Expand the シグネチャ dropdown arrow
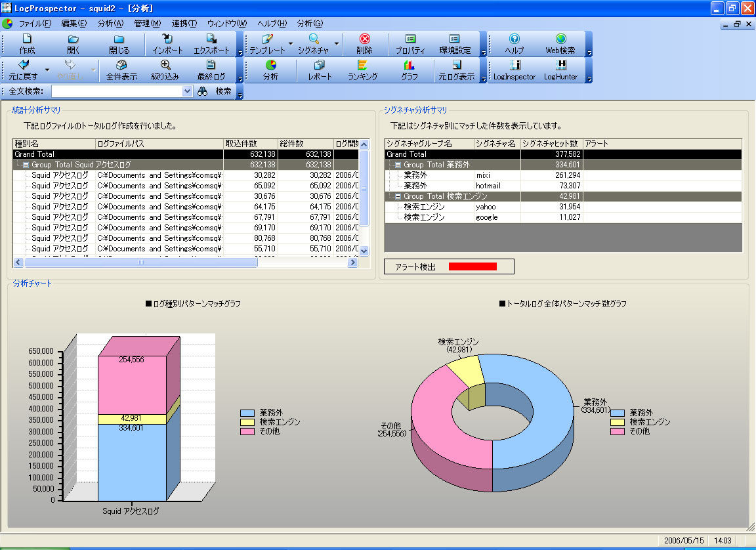This screenshot has height=550, width=756. pyautogui.click(x=337, y=44)
